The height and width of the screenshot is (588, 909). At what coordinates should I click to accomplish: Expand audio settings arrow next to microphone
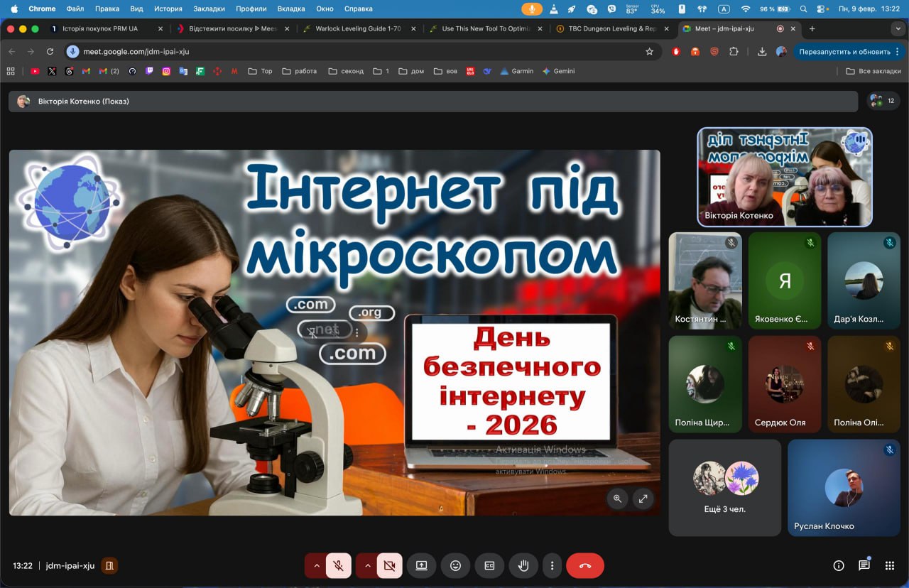click(x=316, y=566)
